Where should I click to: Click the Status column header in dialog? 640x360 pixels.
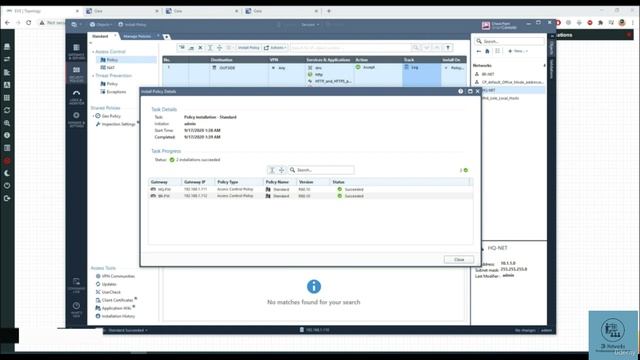(400, 182)
